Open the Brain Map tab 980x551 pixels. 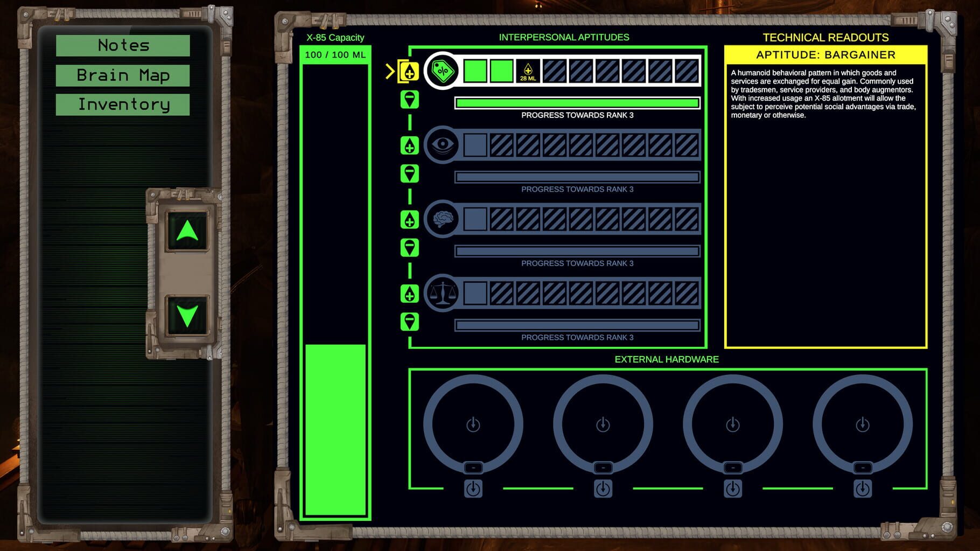click(123, 75)
